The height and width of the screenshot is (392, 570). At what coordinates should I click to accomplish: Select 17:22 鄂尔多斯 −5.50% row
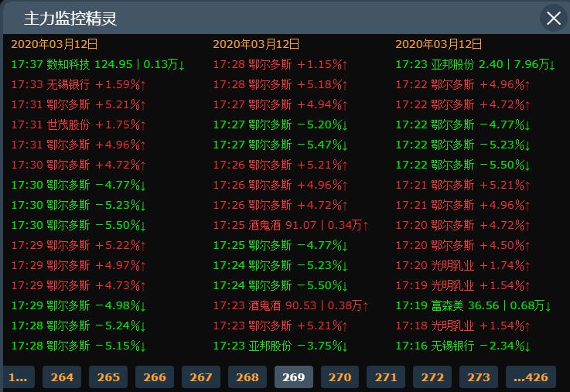(462, 165)
